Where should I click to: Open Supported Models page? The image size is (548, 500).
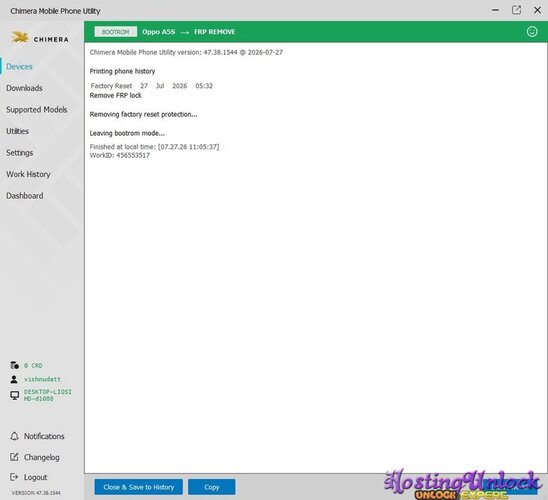[x=37, y=110]
